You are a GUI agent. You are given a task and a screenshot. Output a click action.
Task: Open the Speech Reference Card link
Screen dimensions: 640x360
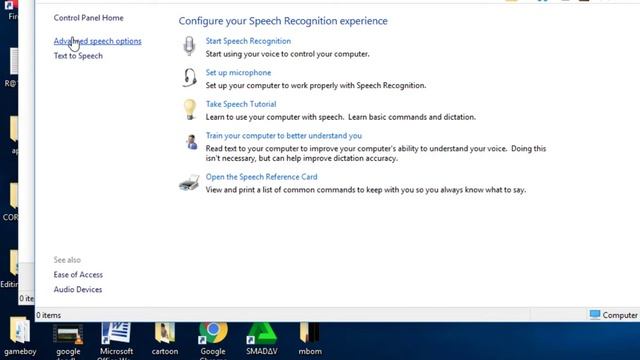(x=261, y=177)
